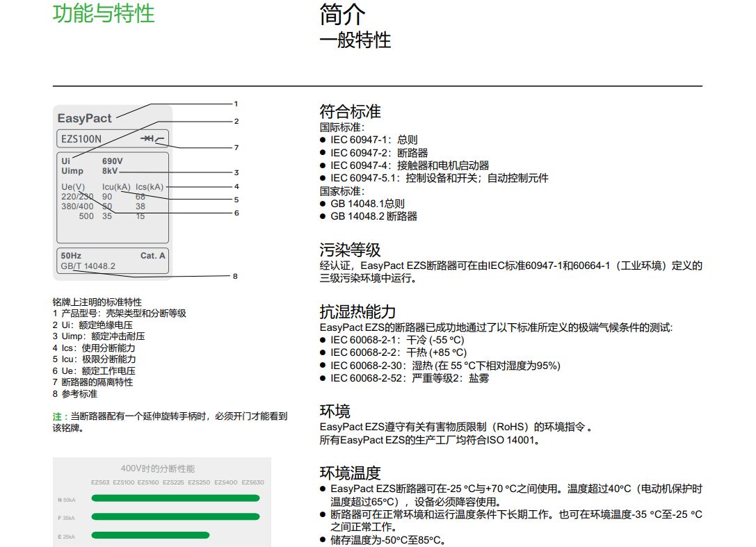
Task: Click the 符合标准 section heading
Action: click(x=350, y=111)
